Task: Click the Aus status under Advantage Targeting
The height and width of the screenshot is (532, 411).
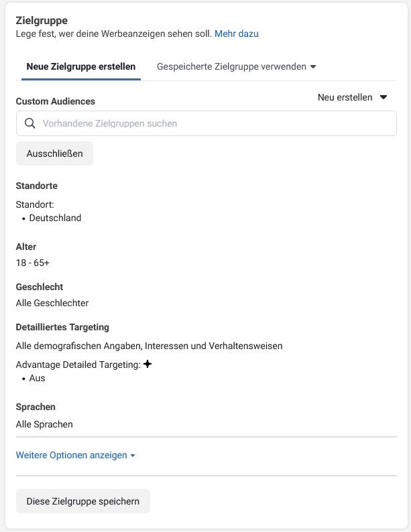Action: (37, 378)
